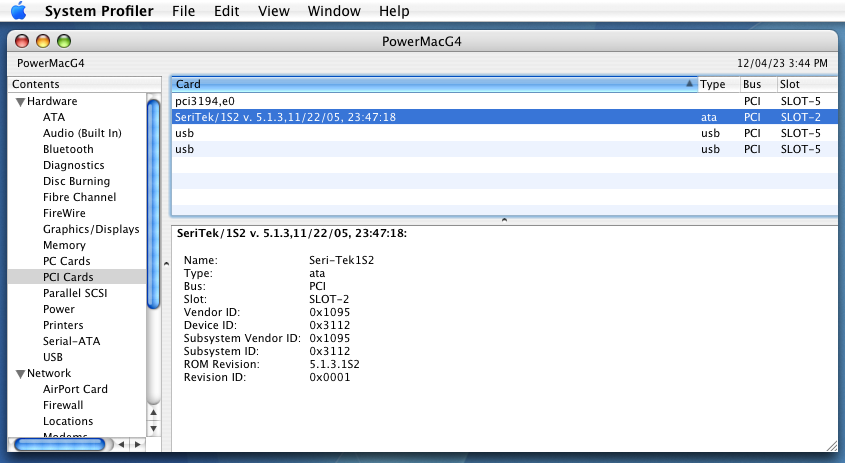Image resolution: width=845 pixels, height=463 pixels.
Task: Select PC Cards category
Action: coord(66,261)
